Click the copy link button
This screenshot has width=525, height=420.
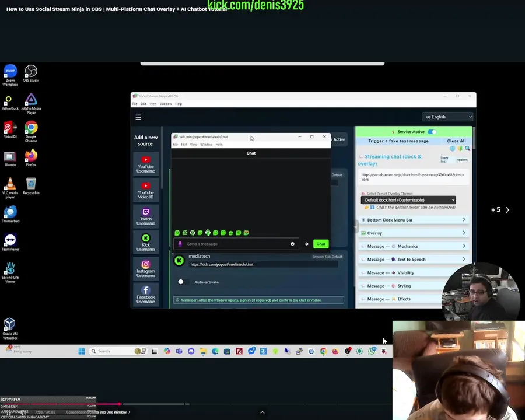(444, 159)
